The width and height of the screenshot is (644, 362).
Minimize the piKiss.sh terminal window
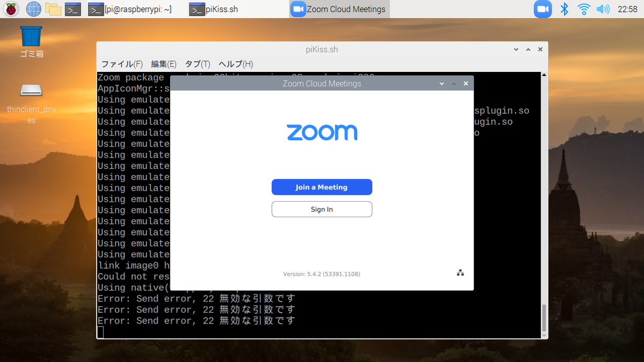[x=516, y=49]
